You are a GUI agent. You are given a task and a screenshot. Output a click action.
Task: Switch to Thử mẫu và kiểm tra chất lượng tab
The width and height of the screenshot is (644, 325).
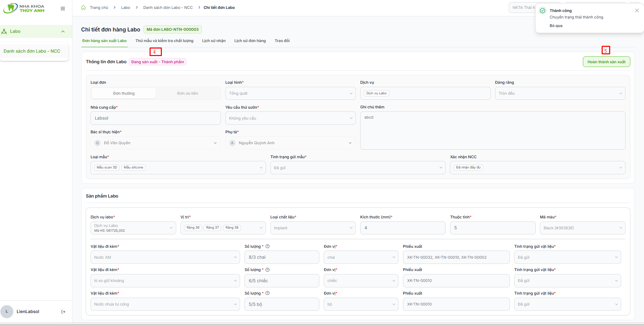click(x=164, y=41)
